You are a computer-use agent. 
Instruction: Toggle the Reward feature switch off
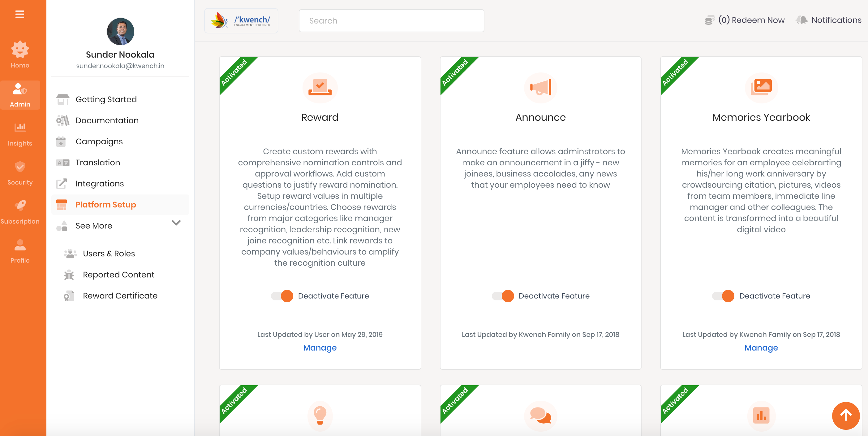click(282, 296)
